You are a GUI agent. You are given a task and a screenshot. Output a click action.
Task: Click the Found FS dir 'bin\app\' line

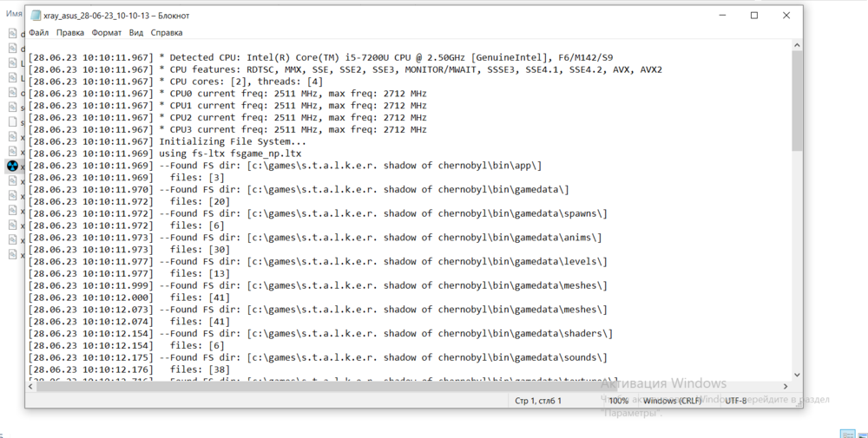(285, 166)
